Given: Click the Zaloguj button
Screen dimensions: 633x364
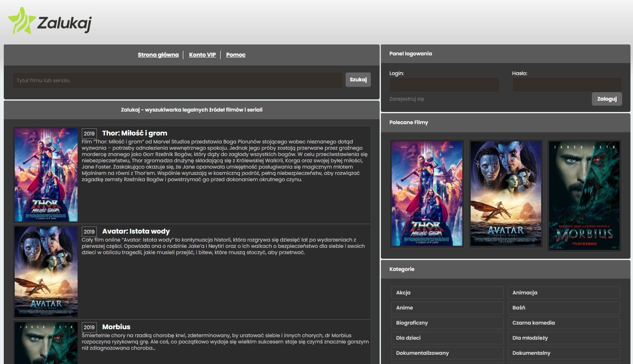Looking at the screenshot, I should [607, 99].
